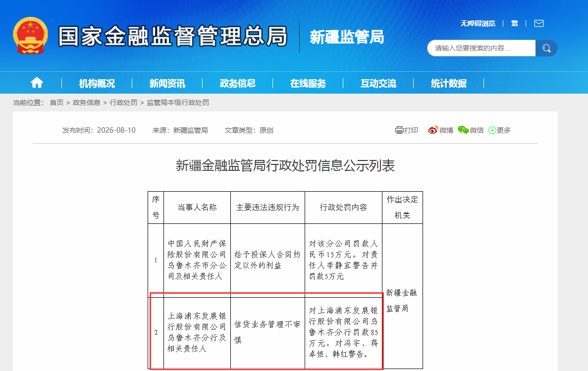This screenshot has height=371, width=588.
Task: Open the 新闻资讯 menu
Action: pyautogui.click(x=167, y=83)
